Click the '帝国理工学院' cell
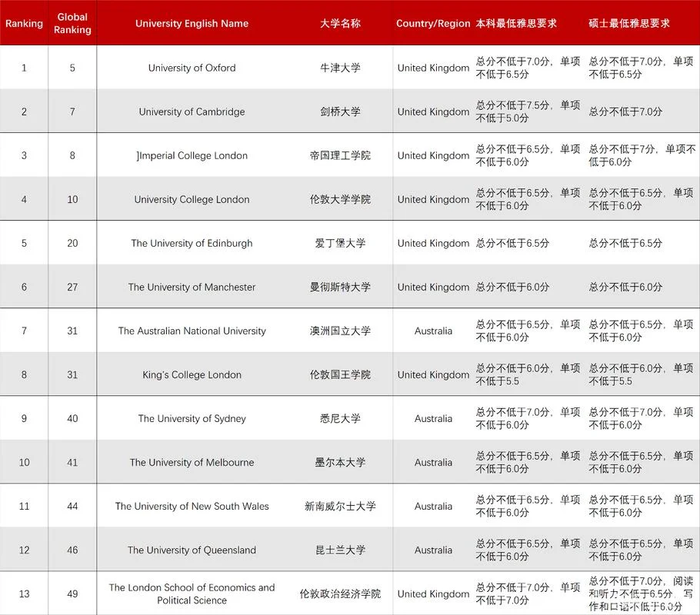The height and width of the screenshot is (615, 700). pos(340,155)
